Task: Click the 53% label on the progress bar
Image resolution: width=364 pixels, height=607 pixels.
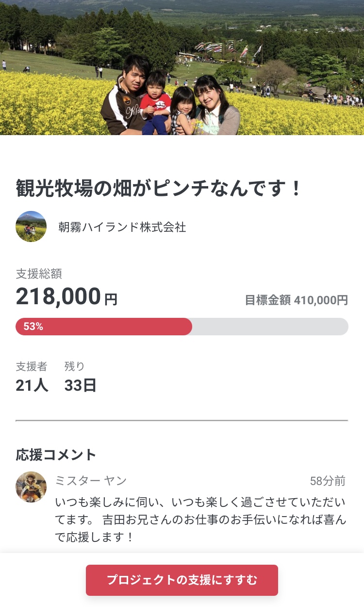Action: pos(33,327)
